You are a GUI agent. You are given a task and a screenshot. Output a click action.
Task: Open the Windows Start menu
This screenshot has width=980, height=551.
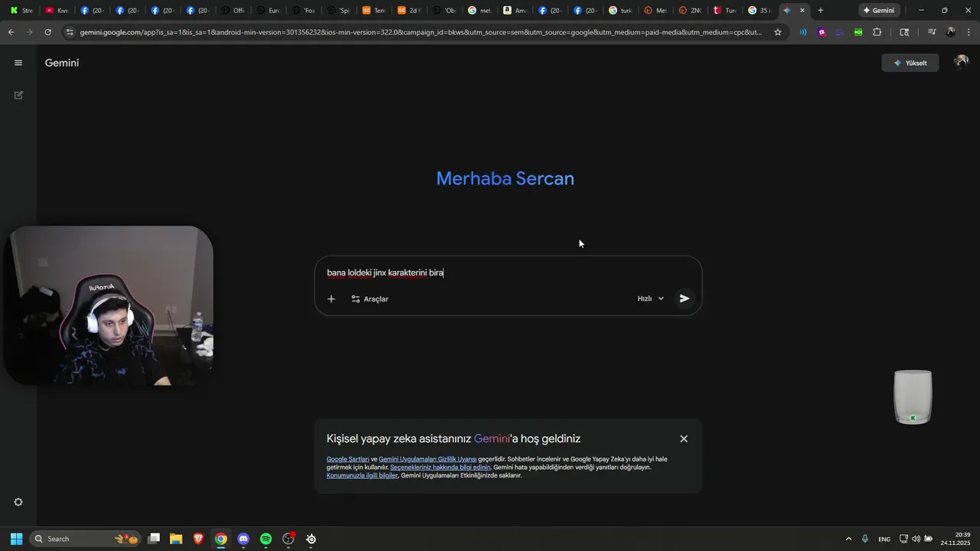pyautogui.click(x=16, y=539)
